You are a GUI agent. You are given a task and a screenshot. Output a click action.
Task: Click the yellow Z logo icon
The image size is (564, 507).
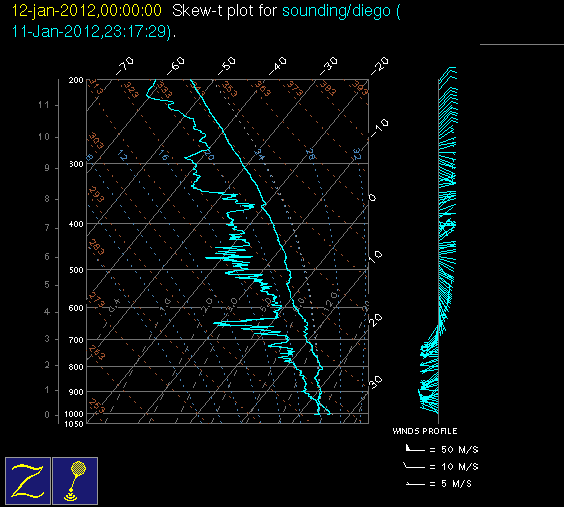(x=28, y=481)
